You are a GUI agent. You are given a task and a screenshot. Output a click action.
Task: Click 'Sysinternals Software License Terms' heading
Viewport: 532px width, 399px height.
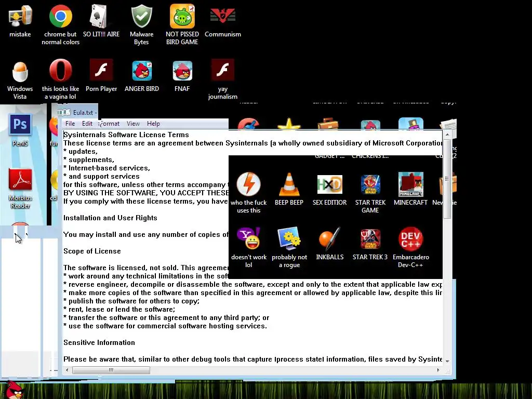tap(126, 135)
